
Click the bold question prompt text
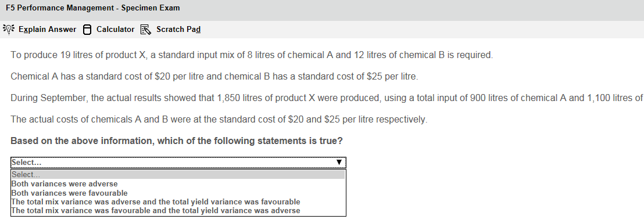pyautogui.click(x=177, y=141)
